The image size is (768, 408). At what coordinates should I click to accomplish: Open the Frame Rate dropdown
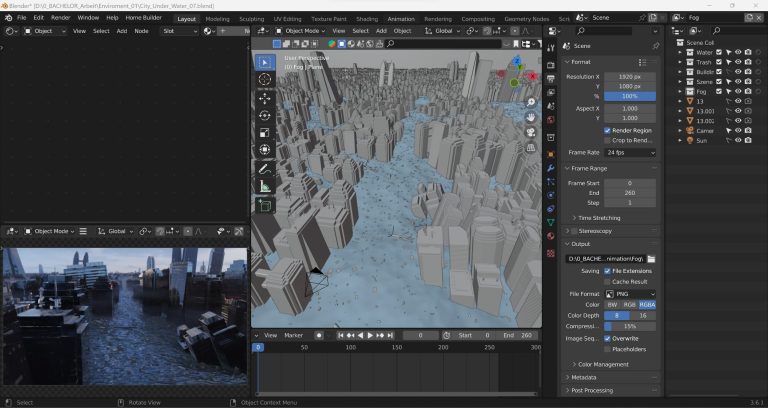coord(630,153)
